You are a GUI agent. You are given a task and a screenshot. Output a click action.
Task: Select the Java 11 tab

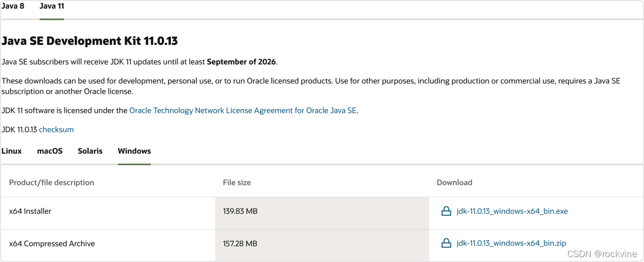pos(52,6)
